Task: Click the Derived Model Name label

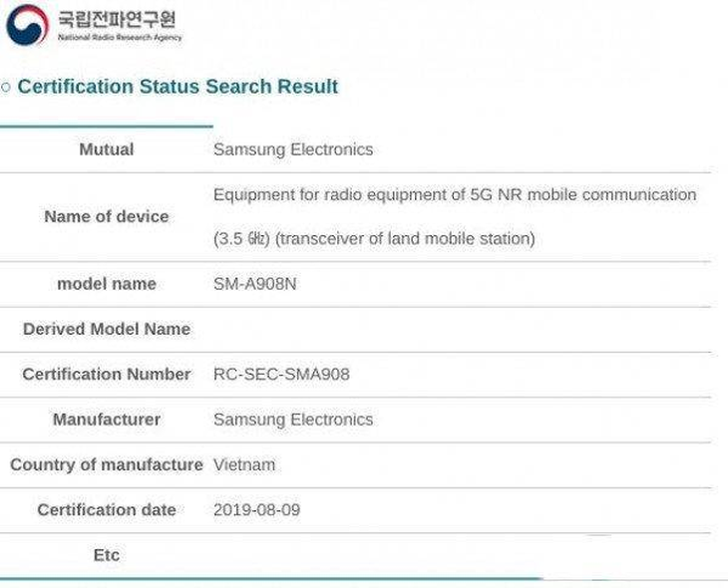Action: coord(107,329)
